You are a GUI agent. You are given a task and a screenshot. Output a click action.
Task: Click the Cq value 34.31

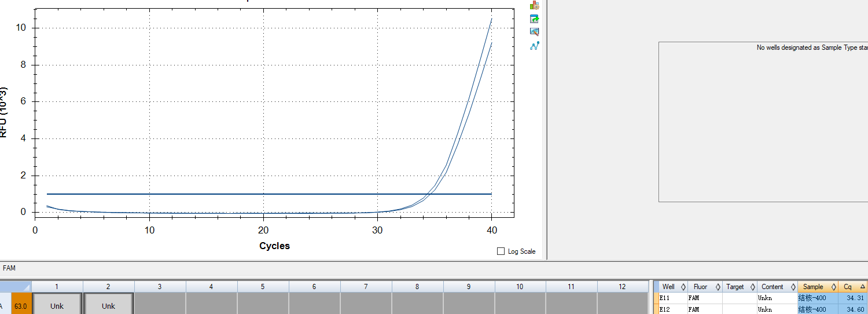pyautogui.click(x=853, y=298)
